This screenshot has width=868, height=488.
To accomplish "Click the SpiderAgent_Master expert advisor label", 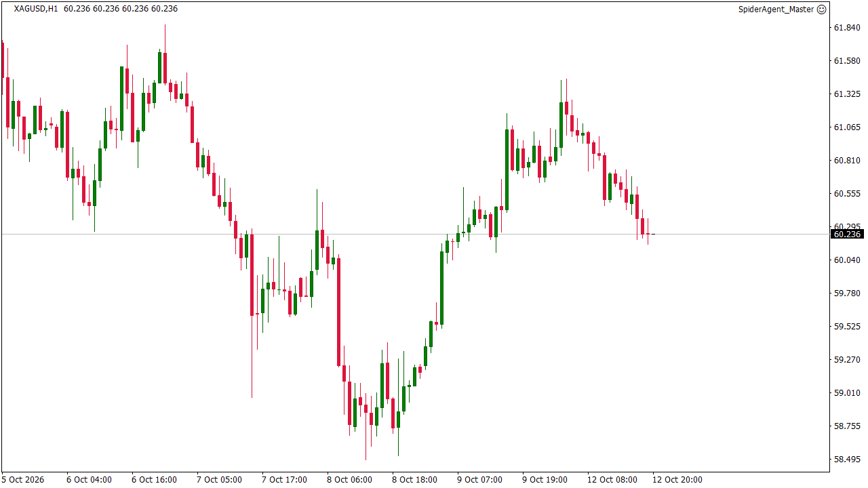I will 776,9.
